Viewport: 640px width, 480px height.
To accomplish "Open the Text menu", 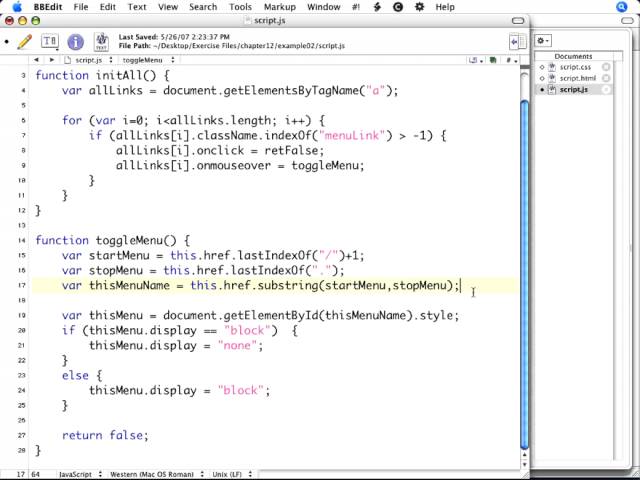I will 137,7.
